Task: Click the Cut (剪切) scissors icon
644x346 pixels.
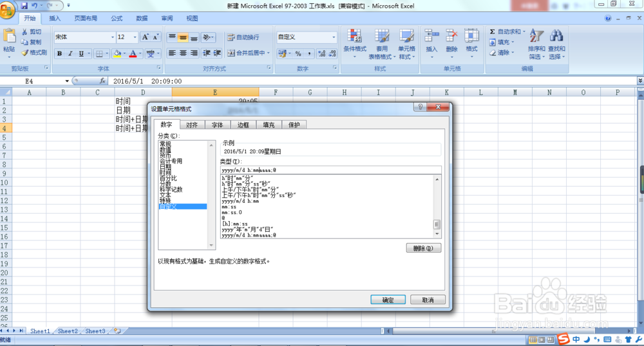Action: click(x=24, y=32)
